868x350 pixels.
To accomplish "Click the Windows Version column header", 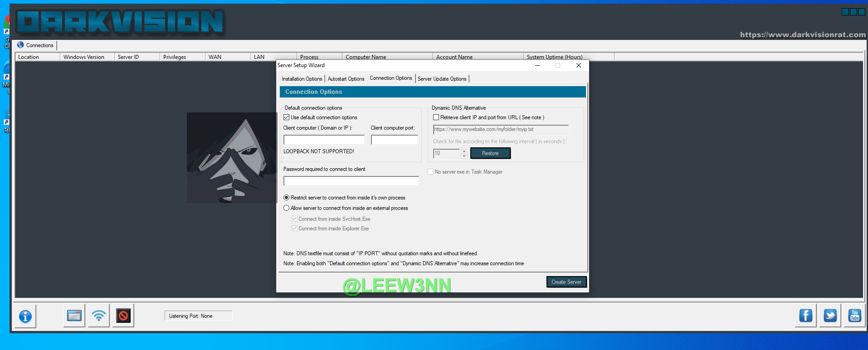I will point(84,57).
